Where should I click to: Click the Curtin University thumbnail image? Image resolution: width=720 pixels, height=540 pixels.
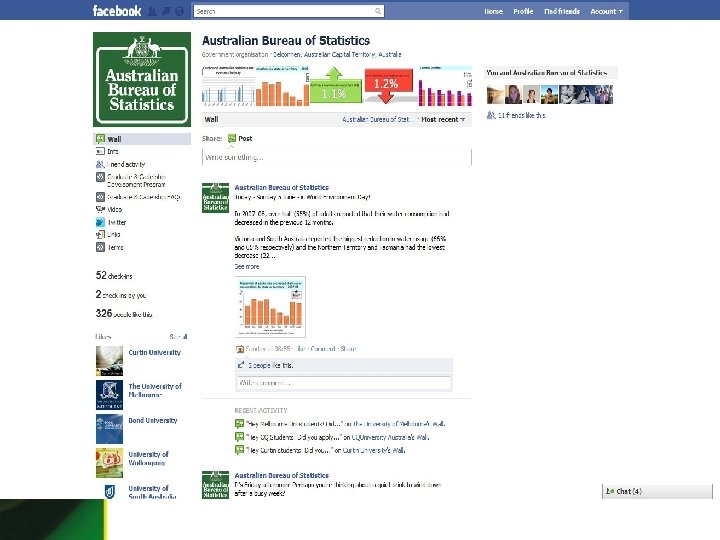[x=109, y=361]
